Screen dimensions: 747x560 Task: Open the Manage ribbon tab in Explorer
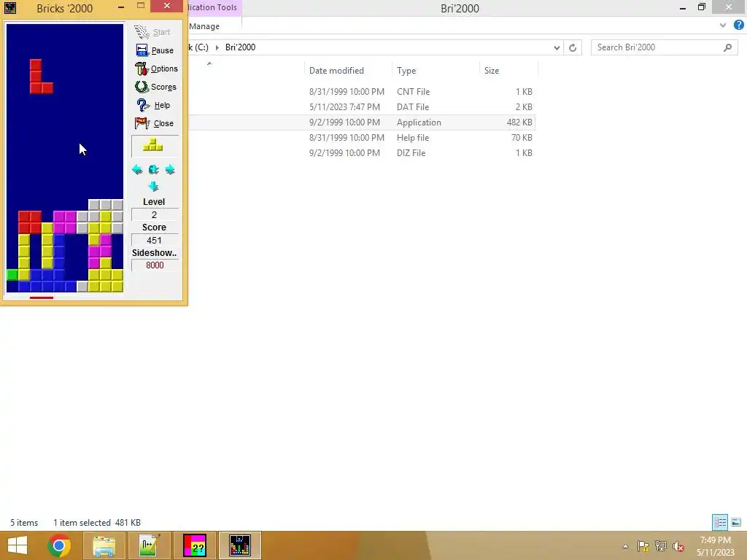tap(204, 26)
